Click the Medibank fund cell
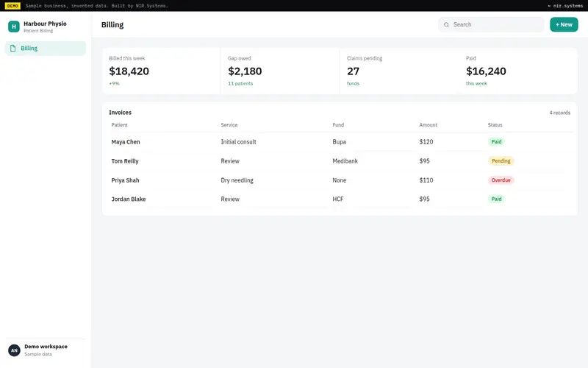 (x=345, y=161)
